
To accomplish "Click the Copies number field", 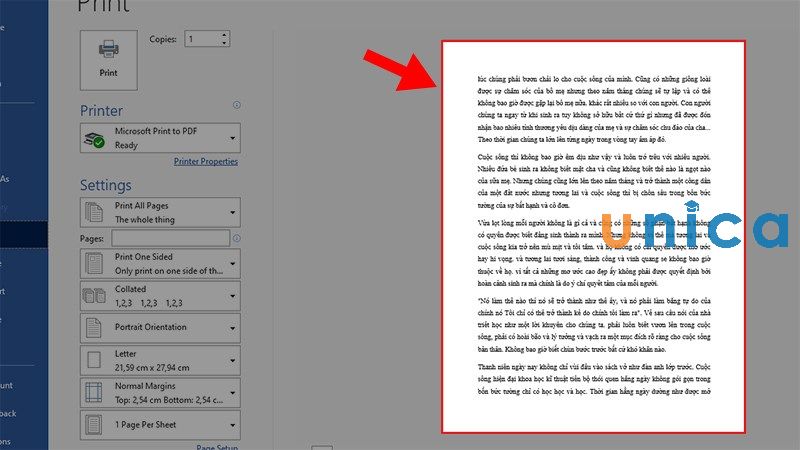I will [x=200, y=39].
